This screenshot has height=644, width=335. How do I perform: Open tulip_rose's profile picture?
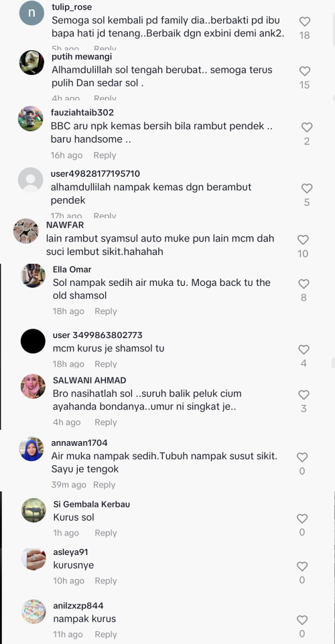click(31, 13)
